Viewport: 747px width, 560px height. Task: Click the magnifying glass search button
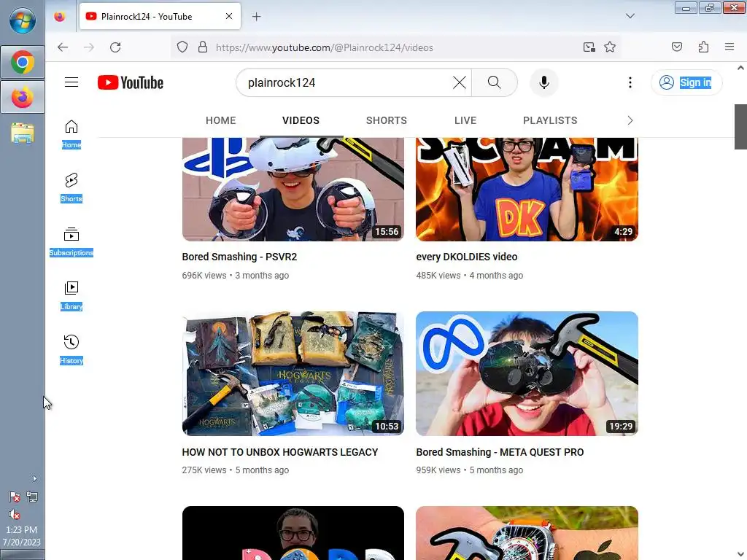pyautogui.click(x=494, y=82)
